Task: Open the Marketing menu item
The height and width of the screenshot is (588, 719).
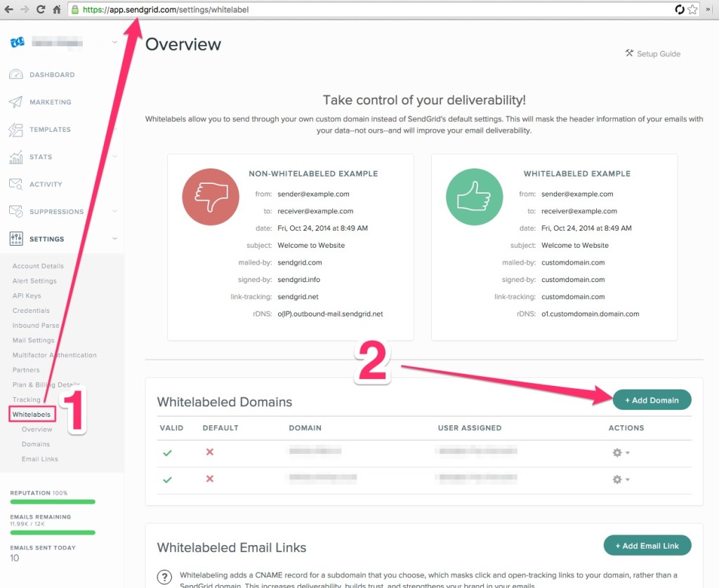Action: click(x=51, y=102)
